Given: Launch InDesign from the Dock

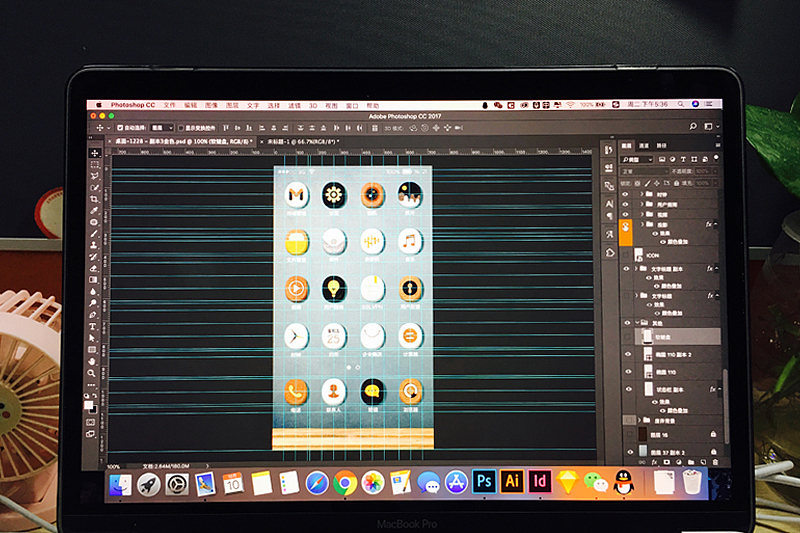Looking at the screenshot, I should coord(540,481).
